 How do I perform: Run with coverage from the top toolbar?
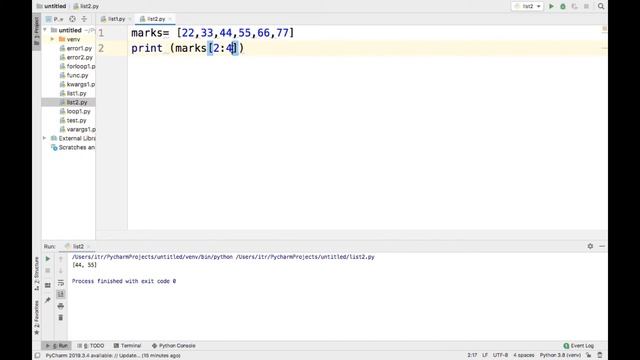tap(574, 6)
